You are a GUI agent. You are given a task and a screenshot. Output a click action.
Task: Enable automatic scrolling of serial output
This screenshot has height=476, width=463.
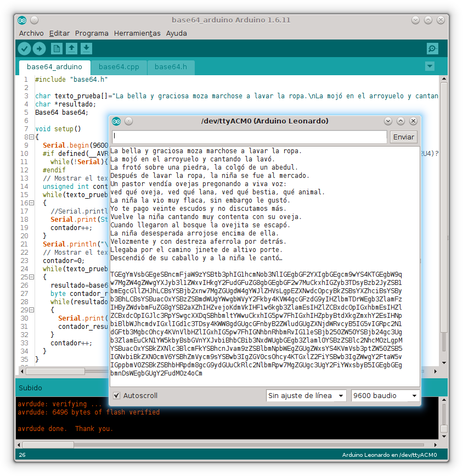(117, 395)
